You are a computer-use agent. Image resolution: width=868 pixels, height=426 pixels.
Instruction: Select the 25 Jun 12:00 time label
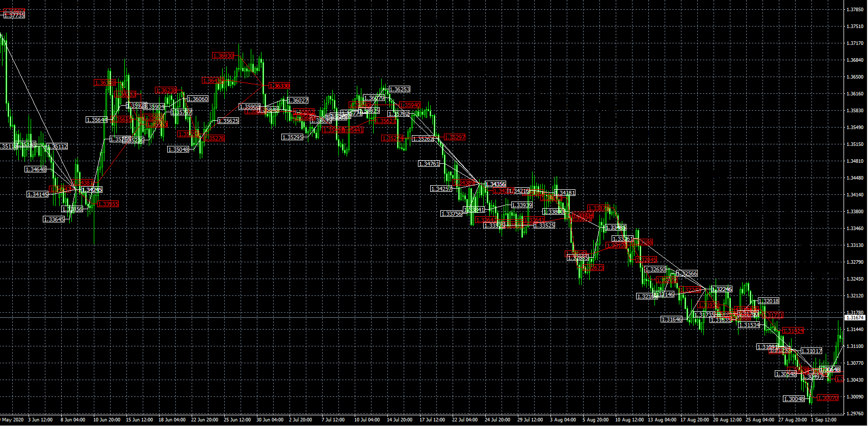coord(238,420)
